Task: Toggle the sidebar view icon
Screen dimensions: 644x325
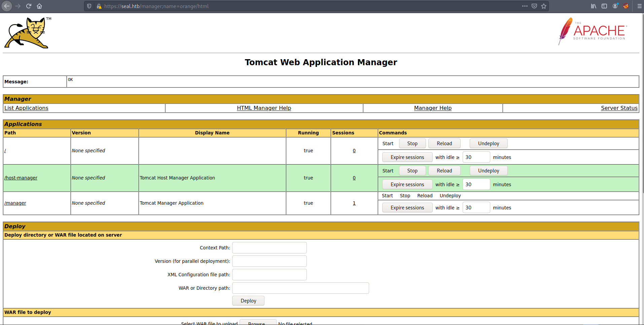Action: point(604,6)
